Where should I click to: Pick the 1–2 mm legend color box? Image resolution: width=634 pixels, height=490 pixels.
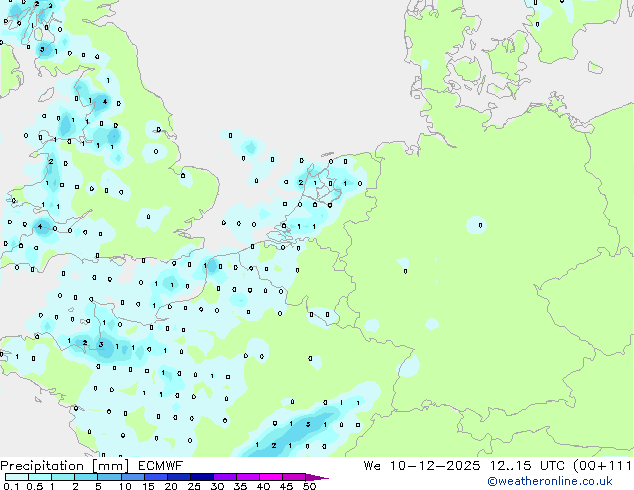pyautogui.click(x=63, y=477)
